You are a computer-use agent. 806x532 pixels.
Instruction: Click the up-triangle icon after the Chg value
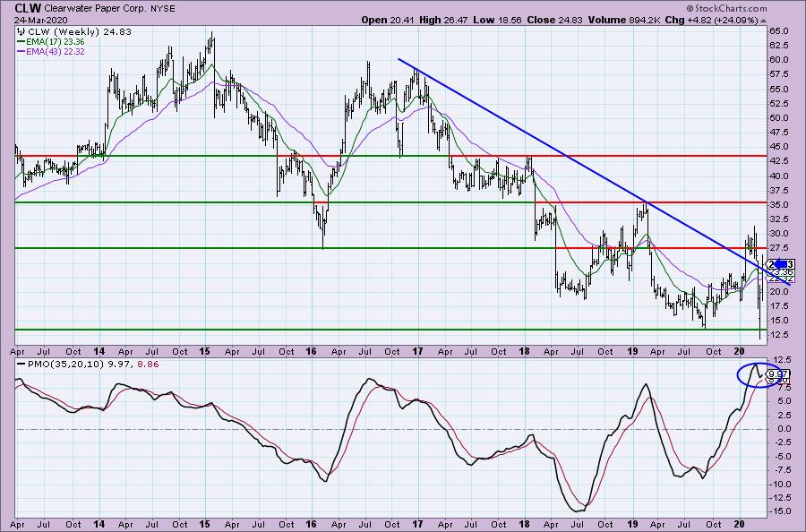(x=763, y=21)
